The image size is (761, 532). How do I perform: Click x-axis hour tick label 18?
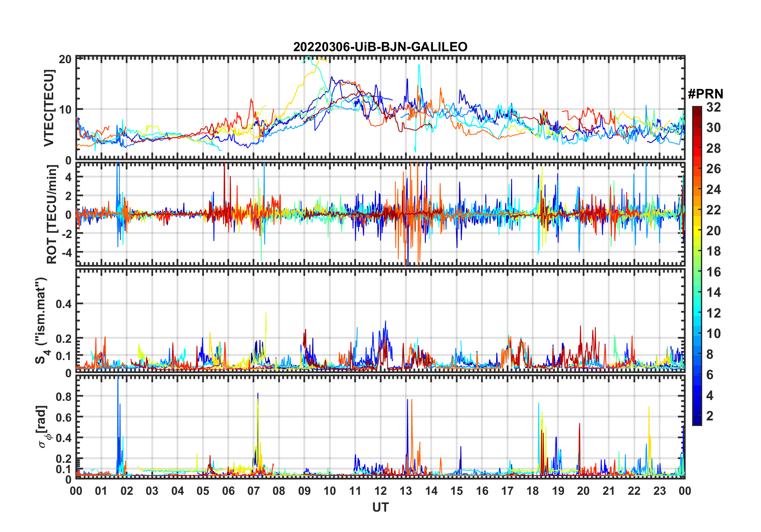(533, 491)
